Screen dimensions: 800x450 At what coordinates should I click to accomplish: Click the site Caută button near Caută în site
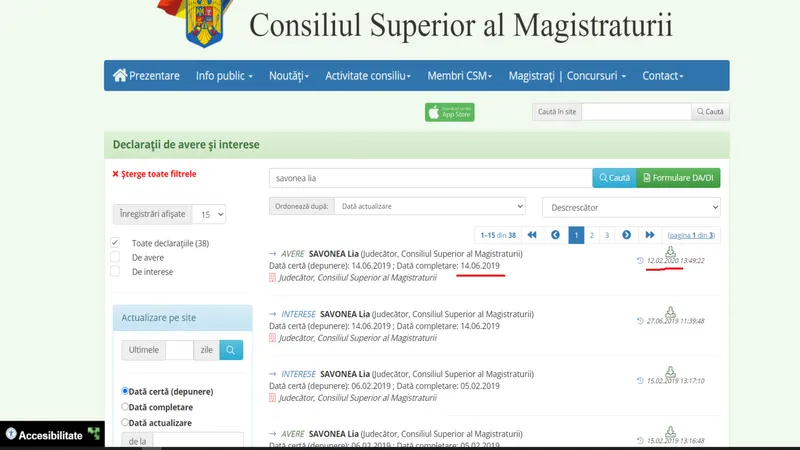pyautogui.click(x=710, y=112)
